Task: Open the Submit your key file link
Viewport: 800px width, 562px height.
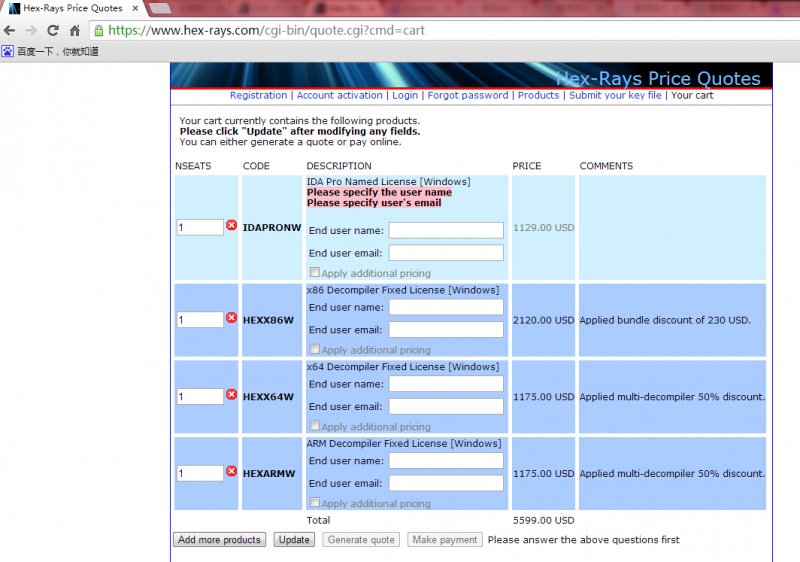Action: [615, 95]
